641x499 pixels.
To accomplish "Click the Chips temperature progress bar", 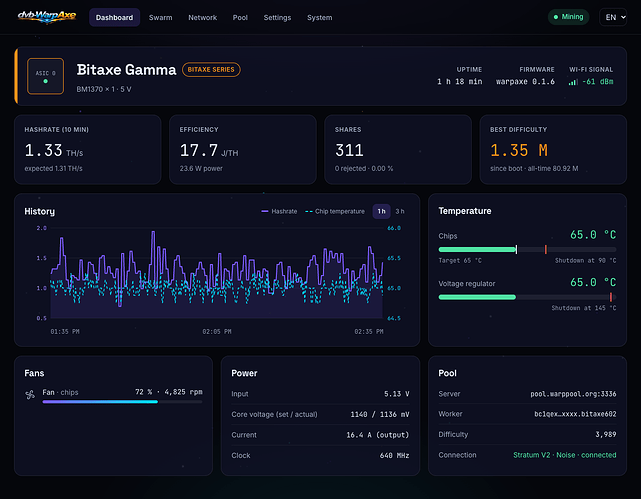I will click(x=527, y=249).
